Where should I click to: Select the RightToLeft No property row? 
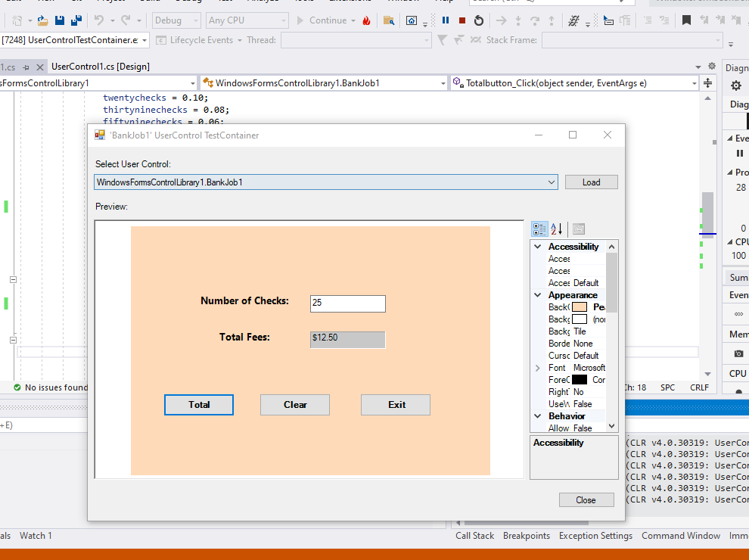(x=576, y=392)
